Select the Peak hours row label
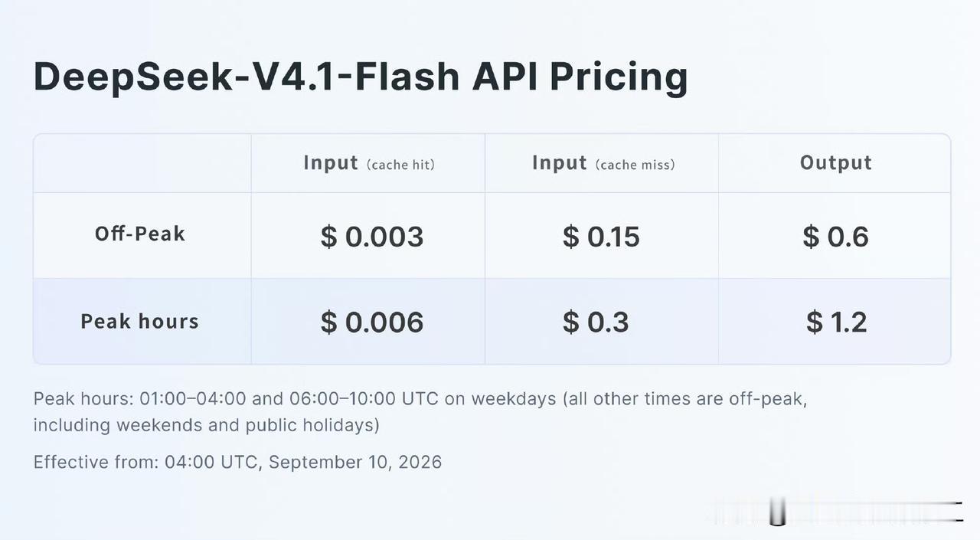The image size is (980, 540). 140,321
